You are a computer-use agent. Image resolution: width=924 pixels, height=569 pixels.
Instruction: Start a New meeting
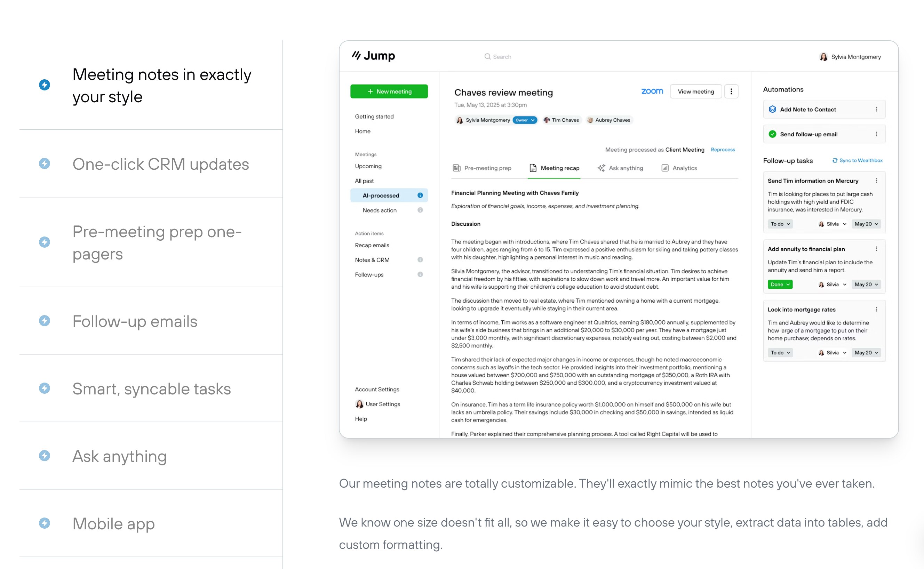pyautogui.click(x=389, y=91)
